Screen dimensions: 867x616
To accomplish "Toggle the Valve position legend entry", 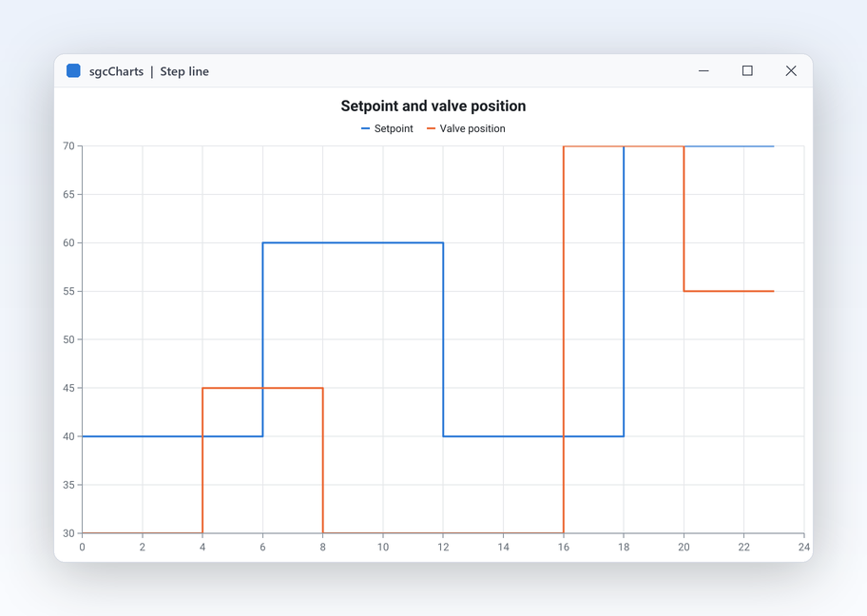I will 466,128.
